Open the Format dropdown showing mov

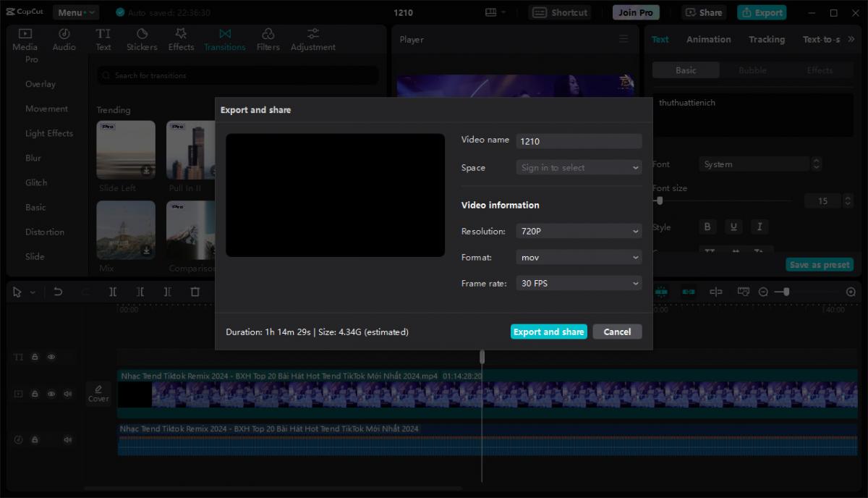pyautogui.click(x=579, y=258)
